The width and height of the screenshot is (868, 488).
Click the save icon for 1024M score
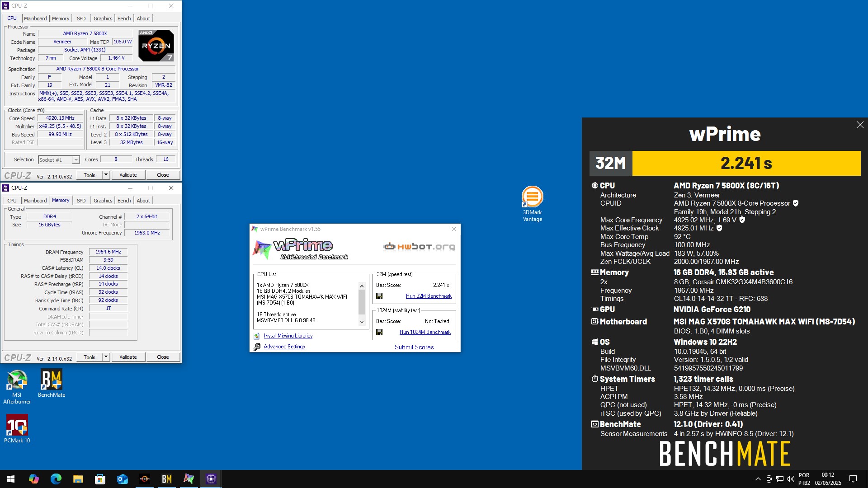[379, 332]
